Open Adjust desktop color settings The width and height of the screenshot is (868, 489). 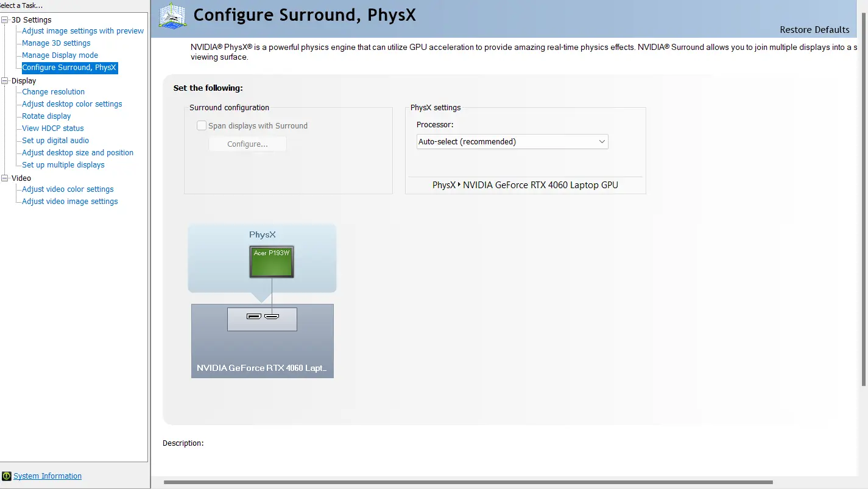pos(72,104)
